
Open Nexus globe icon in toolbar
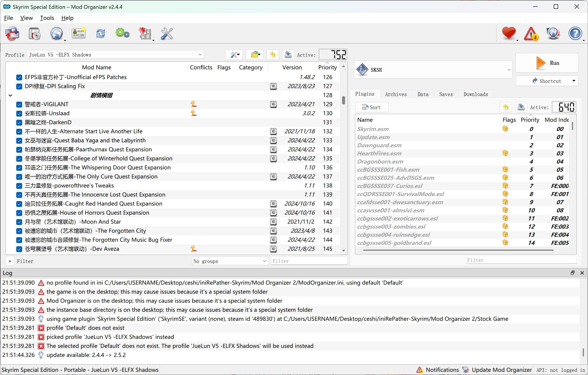click(x=57, y=33)
